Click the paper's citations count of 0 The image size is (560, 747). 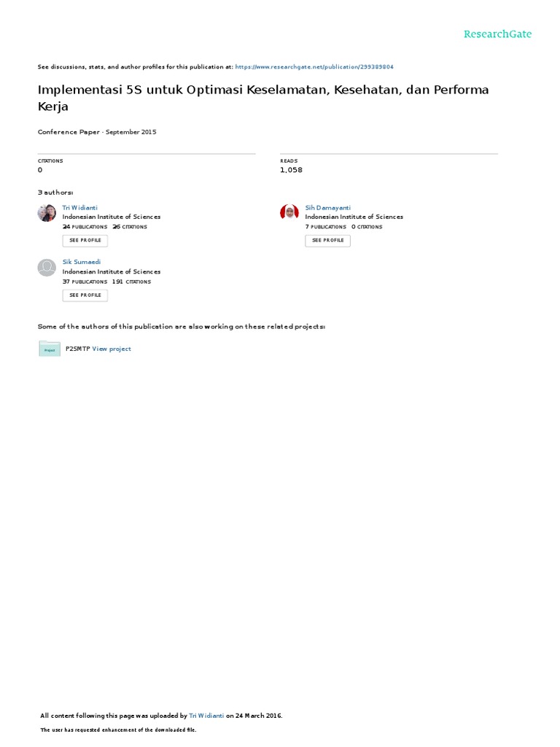point(40,170)
